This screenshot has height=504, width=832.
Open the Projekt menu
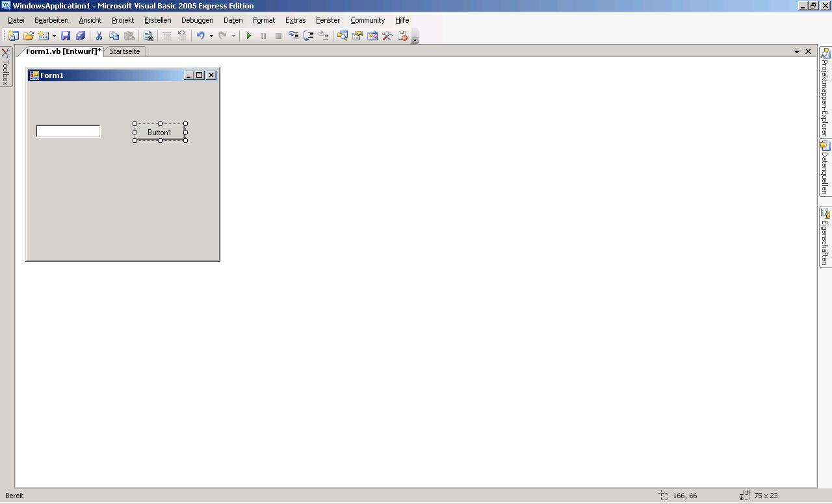123,20
